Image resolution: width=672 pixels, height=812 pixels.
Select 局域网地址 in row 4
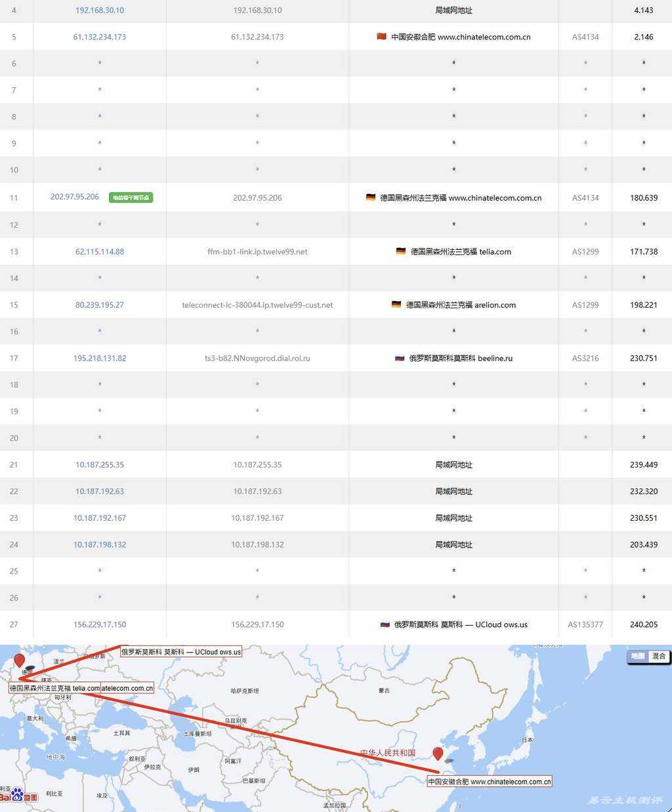453,10
